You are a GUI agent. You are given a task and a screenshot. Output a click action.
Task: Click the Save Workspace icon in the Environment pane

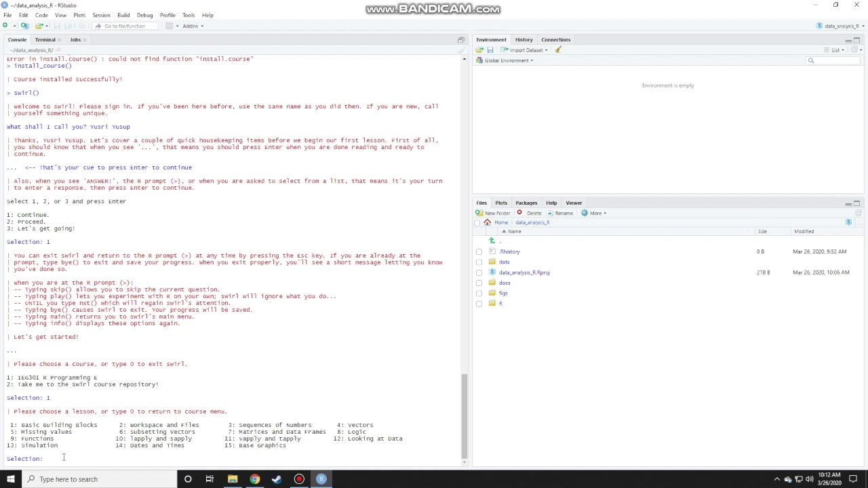pos(490,50)
